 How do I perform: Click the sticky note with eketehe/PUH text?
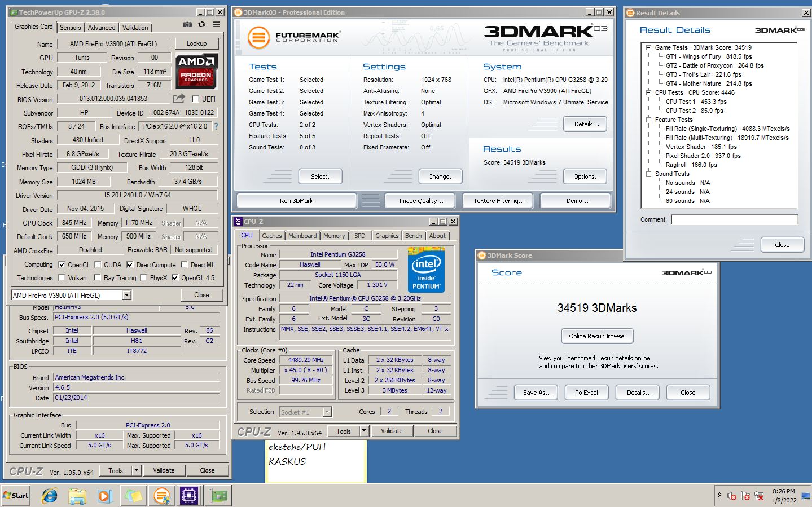(316, 461)
